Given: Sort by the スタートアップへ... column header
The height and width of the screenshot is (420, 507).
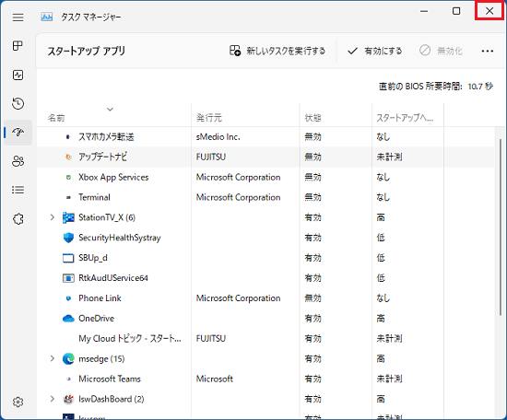Looking at the screenshot, I should click(x=405, y=118).
